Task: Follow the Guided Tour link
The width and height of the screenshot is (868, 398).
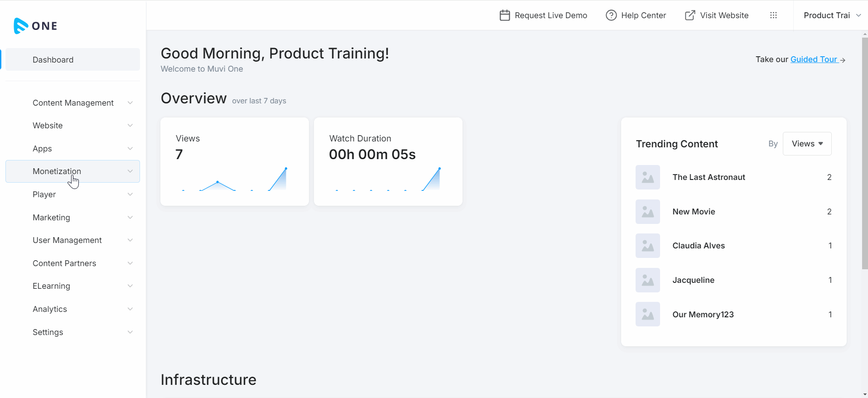Action: coord(814,59)
